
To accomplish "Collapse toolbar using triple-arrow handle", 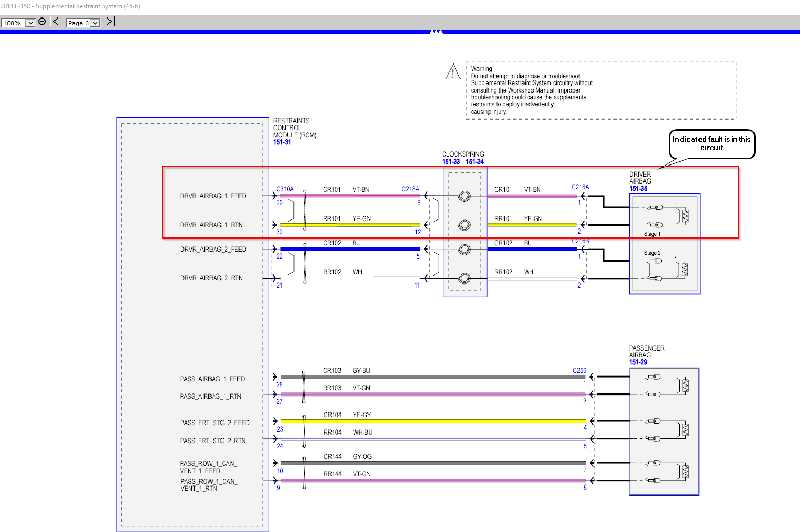I will (x=436, y=32).
